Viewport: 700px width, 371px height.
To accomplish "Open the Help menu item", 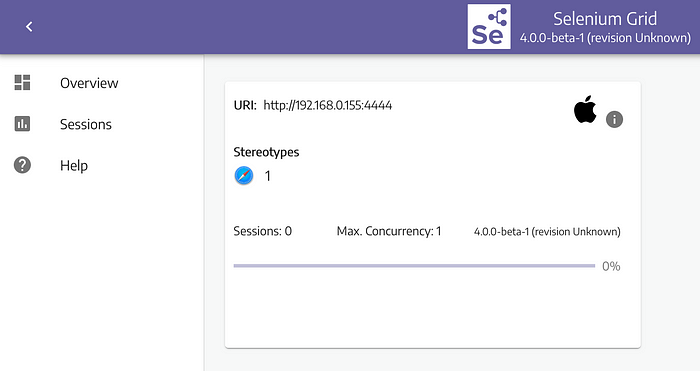I will (x=74, y=165).
